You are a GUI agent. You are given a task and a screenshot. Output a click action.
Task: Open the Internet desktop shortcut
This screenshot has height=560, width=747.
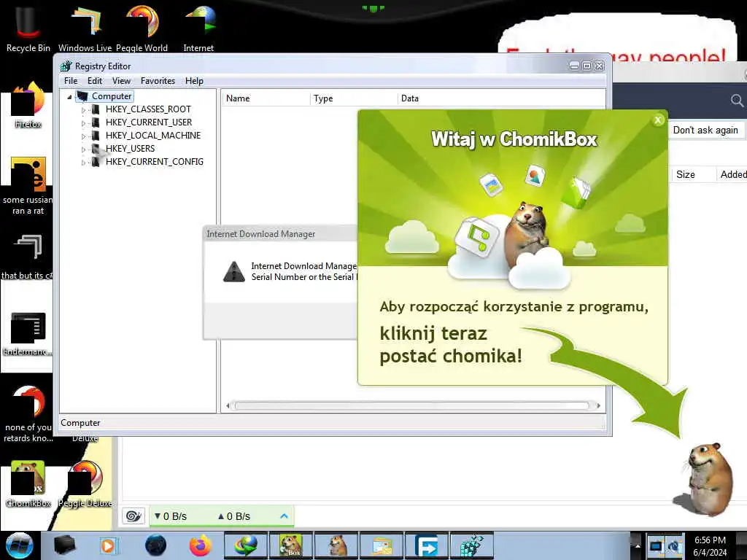point(198,28)
